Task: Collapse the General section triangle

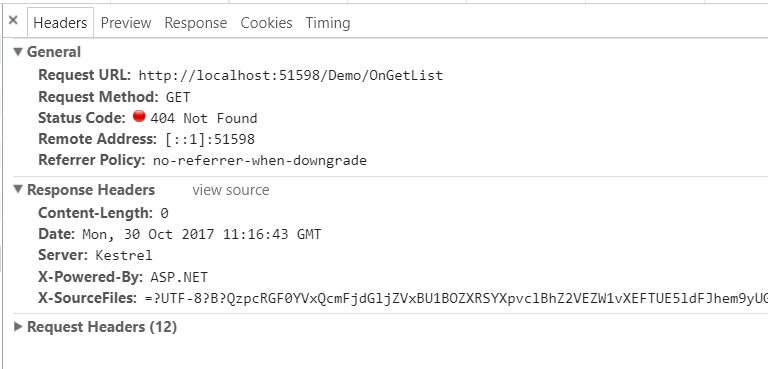Action: click(18, 51)
